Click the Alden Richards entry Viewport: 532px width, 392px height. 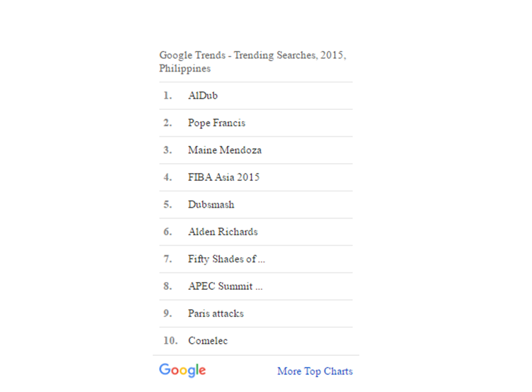click(x=223, y=232)
